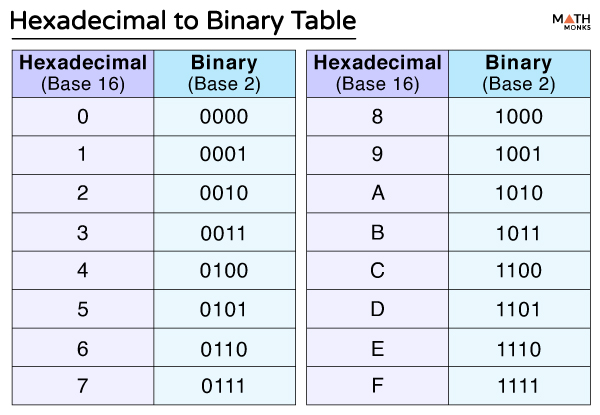Select the right Binary (Base 2) header
The width and height of the screenshot is (600, 415).
[x=519, y=73]
